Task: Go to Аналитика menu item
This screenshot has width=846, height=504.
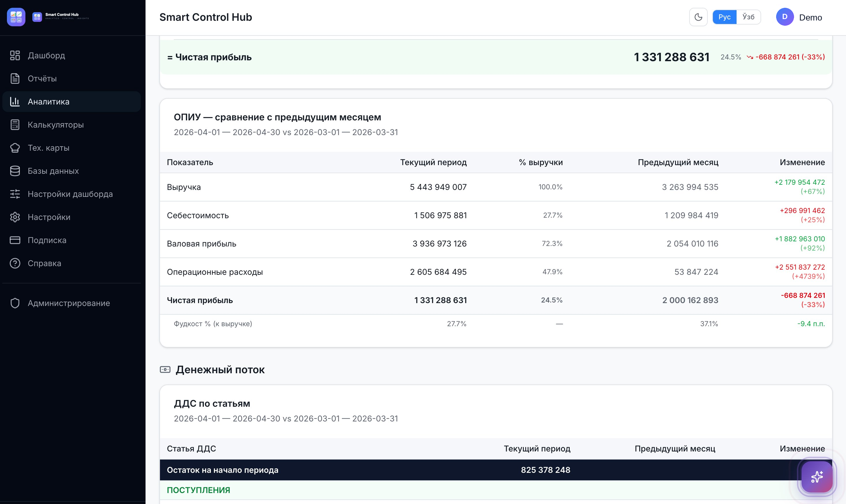Action: click(x=72, y=102)
